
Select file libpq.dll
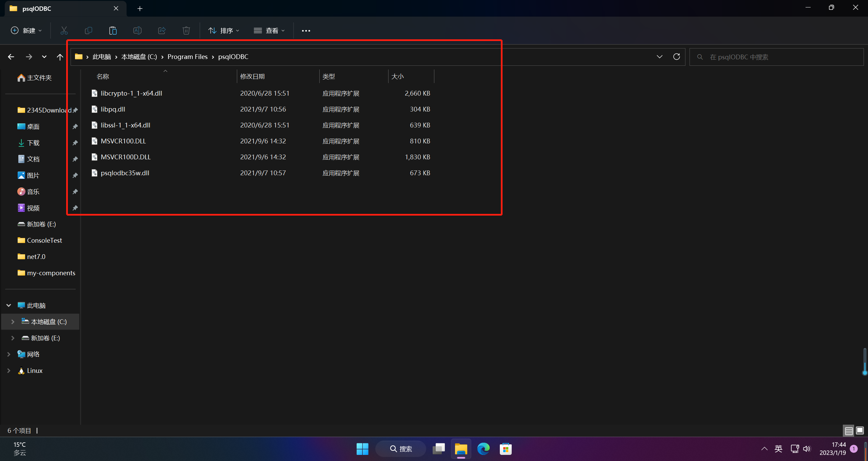point(113,109)
